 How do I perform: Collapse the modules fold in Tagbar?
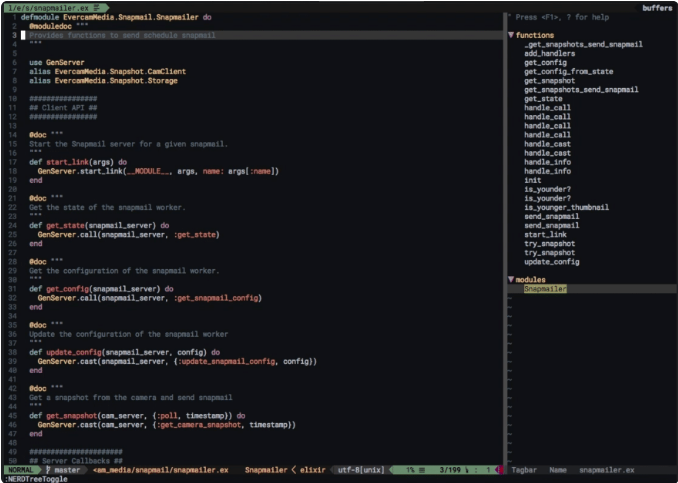(511, 279)
